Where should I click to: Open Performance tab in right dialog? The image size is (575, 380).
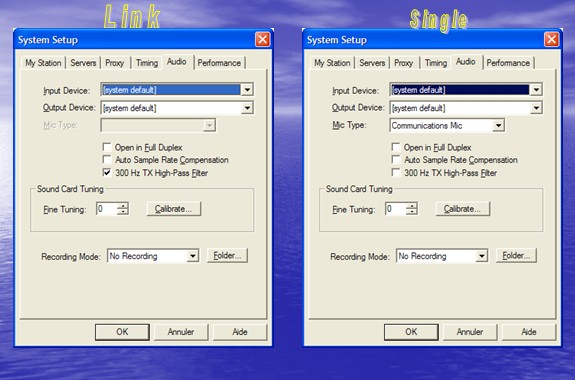click(508, 63)
